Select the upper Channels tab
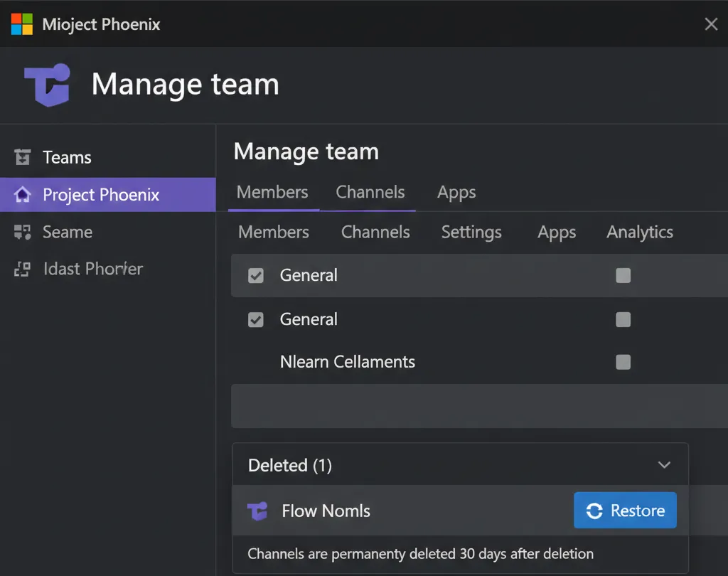 point(370,193)
